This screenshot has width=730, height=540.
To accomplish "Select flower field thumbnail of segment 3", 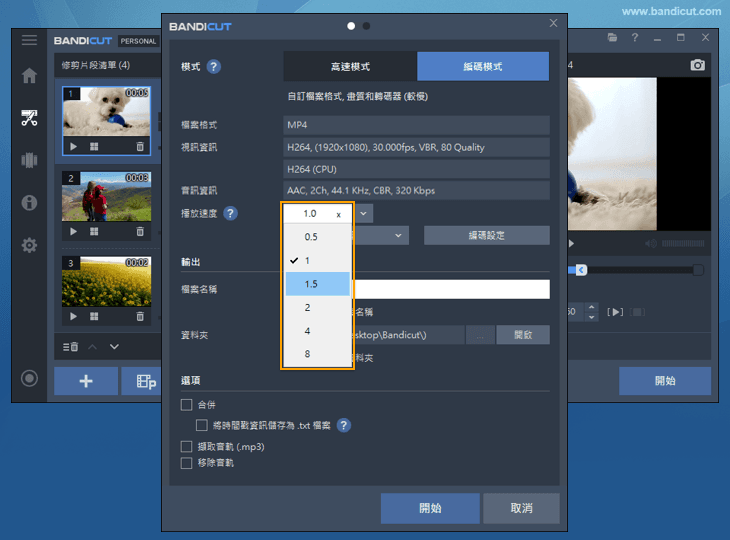I will (107, 281).
